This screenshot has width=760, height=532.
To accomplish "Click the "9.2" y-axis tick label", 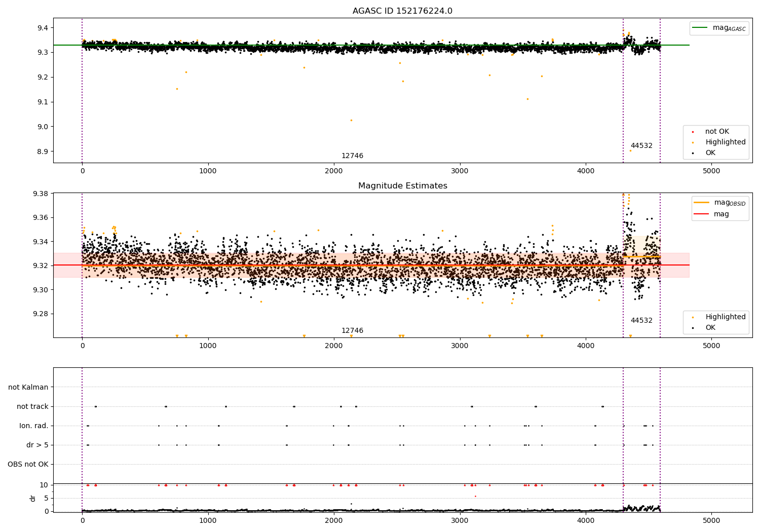I will click(43, 78).
